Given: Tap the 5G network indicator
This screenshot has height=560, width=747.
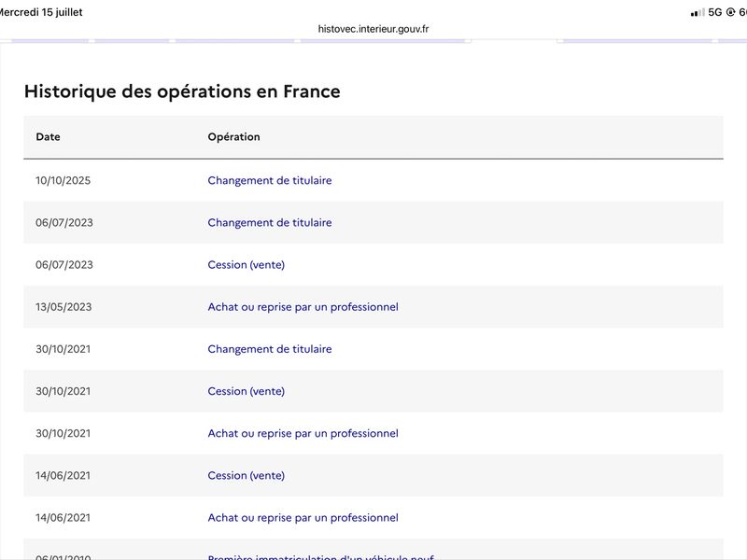Looking at the screenshot, I should tap(715, 12).
